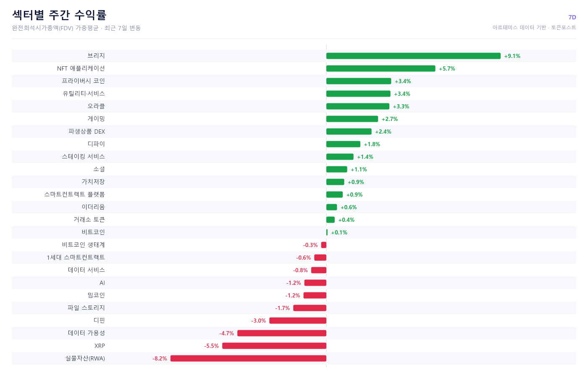Select the 스마트컨트랙트 플랫폼 label
The width and height of the screenshot is (588, 384).
click(x=74, y=195)
